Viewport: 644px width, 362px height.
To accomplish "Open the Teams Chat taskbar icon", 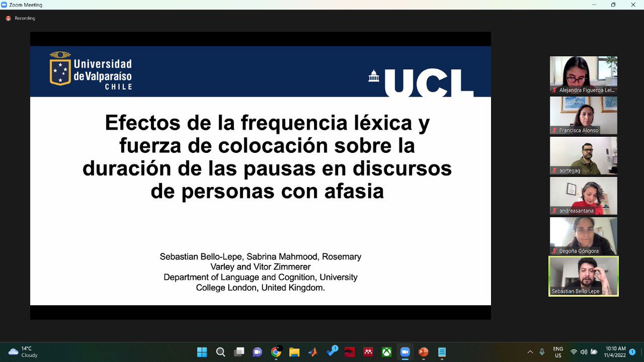I will tap(257, 352).
